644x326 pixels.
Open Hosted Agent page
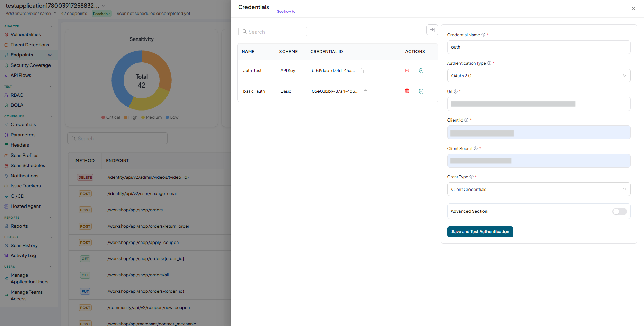click(26, 206)
